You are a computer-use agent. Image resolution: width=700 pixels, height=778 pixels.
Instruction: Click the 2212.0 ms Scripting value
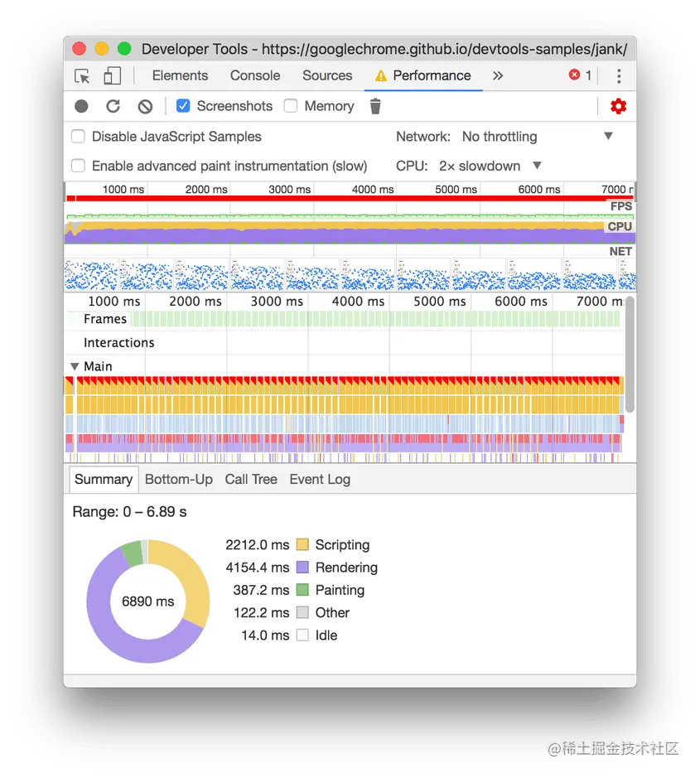coord(257,545)
